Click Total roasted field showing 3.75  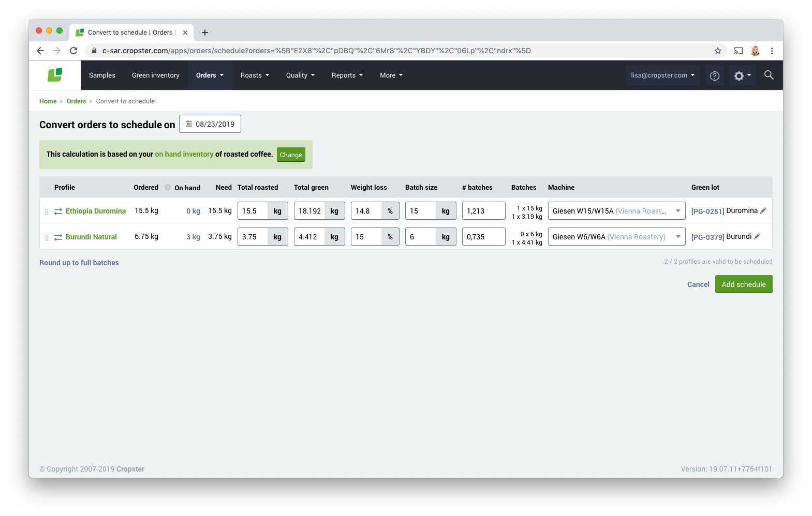[253, 237]
